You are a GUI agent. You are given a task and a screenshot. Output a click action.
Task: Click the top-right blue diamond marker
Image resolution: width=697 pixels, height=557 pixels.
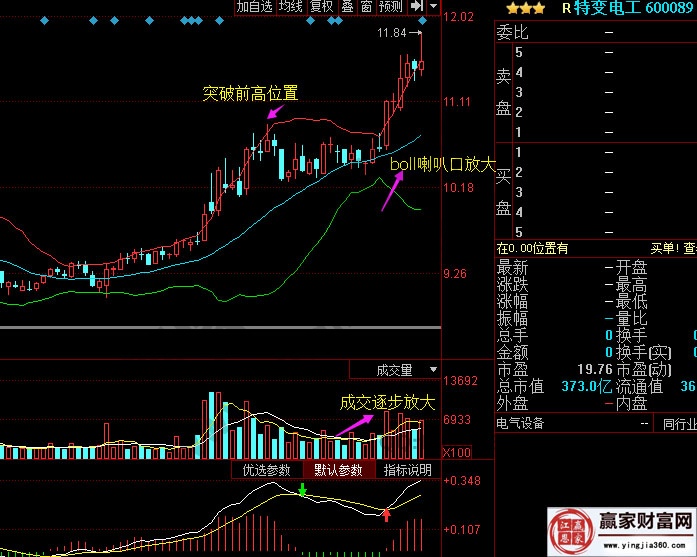point(422,21)
